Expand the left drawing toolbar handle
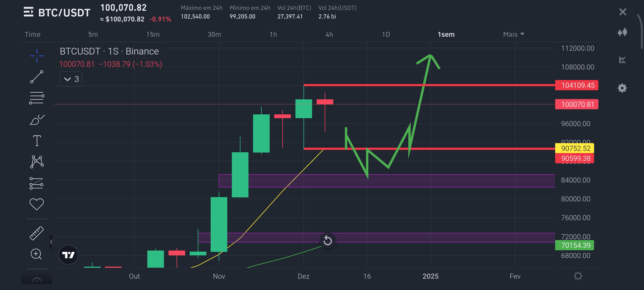This screenshot has width=644, height=290. [51, 242]
